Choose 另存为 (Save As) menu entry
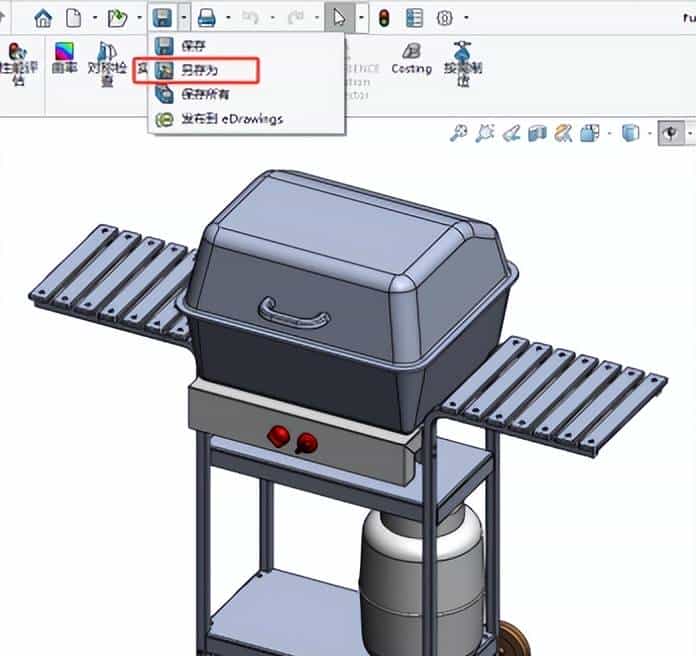The width and height of the screenshot is (696, 656). (246, 70)
